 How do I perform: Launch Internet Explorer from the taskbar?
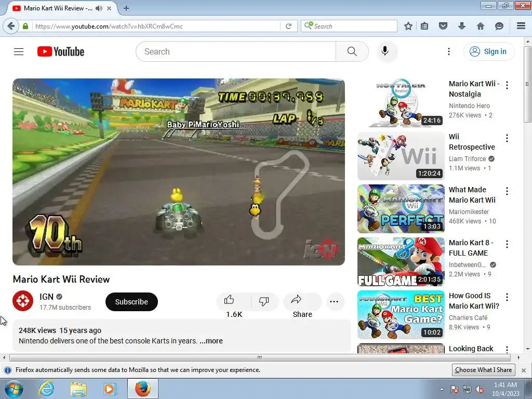(46, 389)
